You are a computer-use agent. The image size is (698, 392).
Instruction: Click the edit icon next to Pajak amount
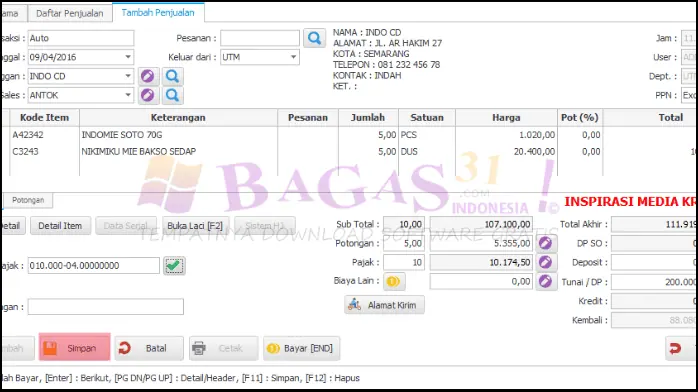tap(546, 262)
